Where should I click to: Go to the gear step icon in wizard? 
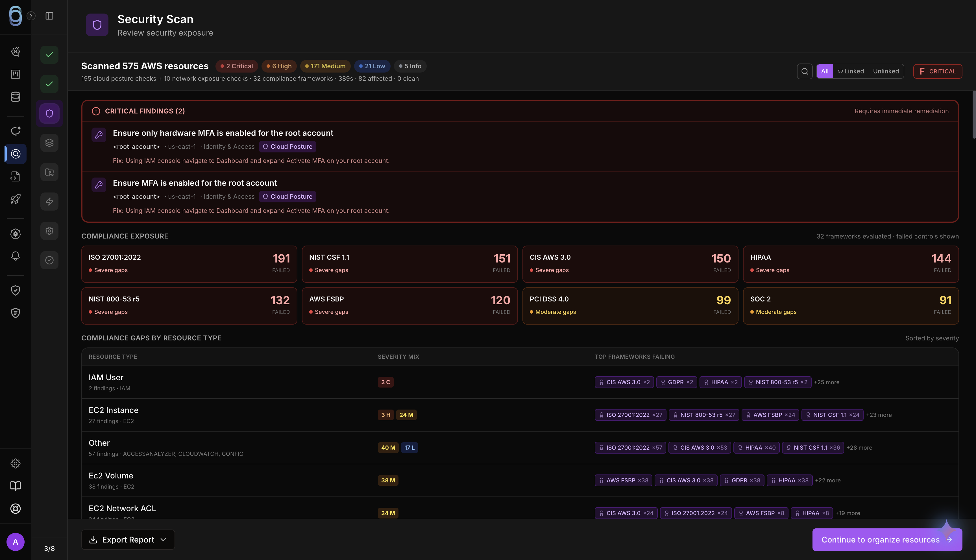coord(49,231)
